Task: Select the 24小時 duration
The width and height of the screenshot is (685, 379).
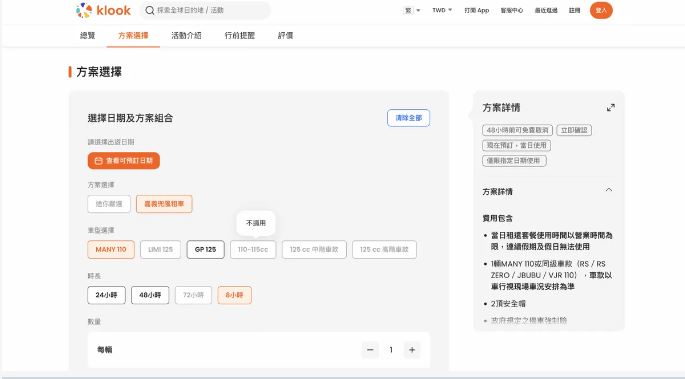Action: pos(107,295)
